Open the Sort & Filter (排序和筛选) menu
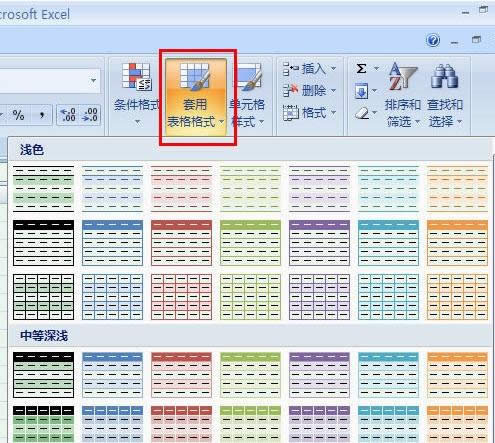The width and height of the screenshot is (495, 443). point(403,95)
